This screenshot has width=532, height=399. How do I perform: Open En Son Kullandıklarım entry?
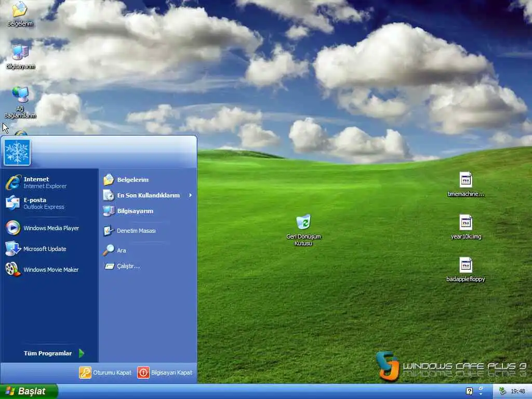tap(148, 195)
